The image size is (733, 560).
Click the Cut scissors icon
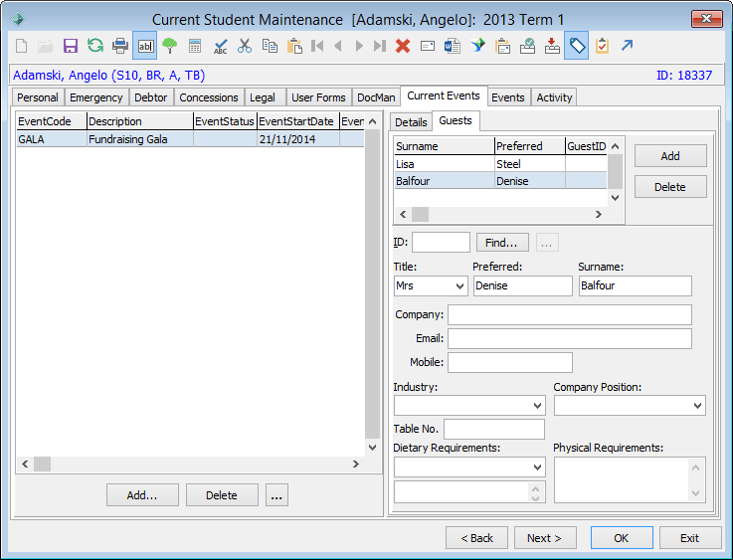(245, 46)
